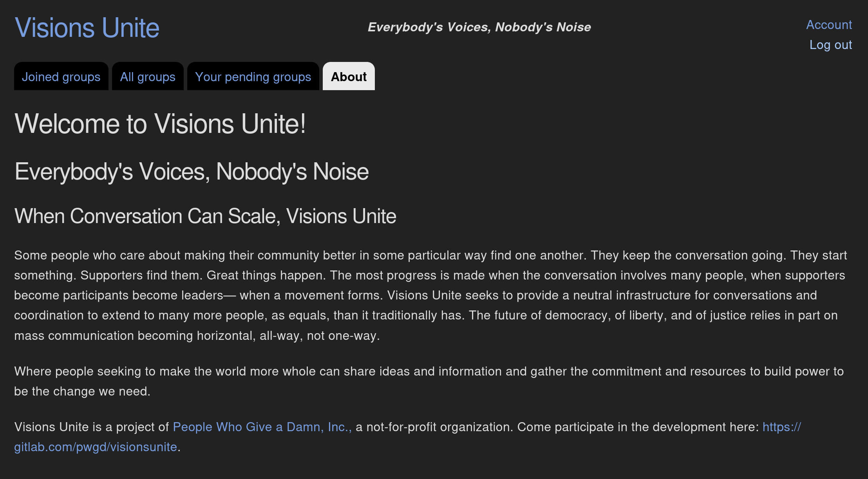
Task: Click the large "Everybody's Voices, Nobody's Noise" subheading
Action: 192,172
